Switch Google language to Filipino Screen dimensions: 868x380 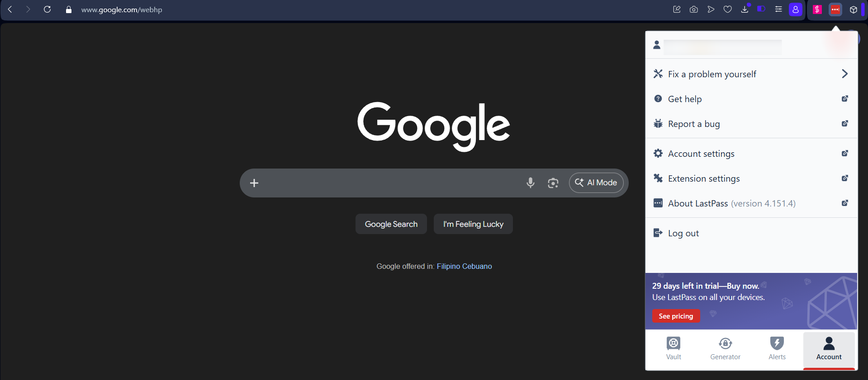(x=448, y=267)
